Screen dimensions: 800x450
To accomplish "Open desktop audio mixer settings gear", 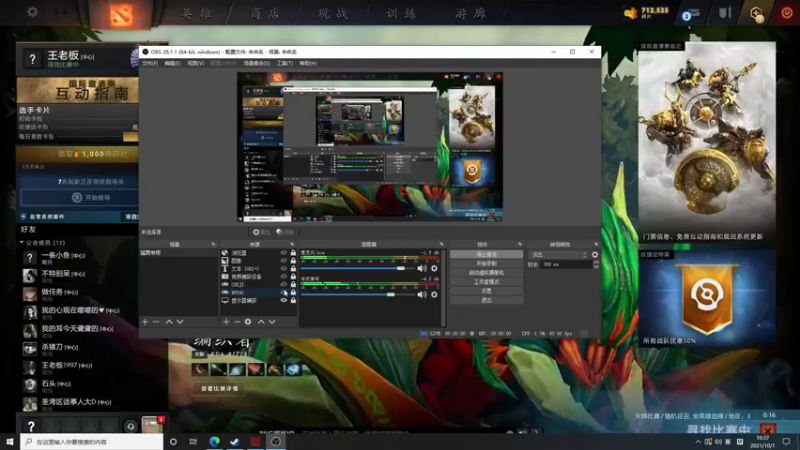I will point(434,294).
